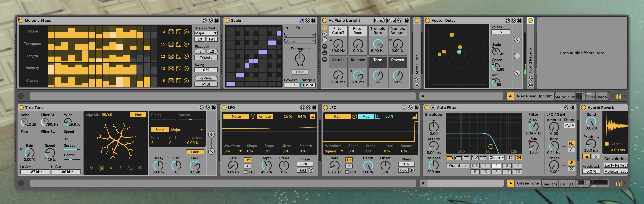The height and width of the screenshot is (204, 644).
Task: Turn off the Ac Piano Upright device
Action: pyautogui.click(x=324, y=20)
